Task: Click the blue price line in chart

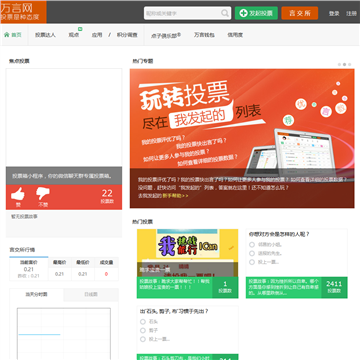Action: [x=39, y=334]
